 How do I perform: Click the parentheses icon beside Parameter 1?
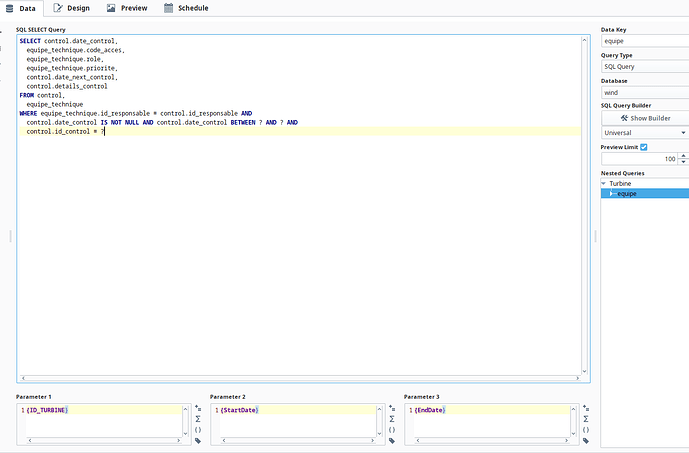pos(198,430)
